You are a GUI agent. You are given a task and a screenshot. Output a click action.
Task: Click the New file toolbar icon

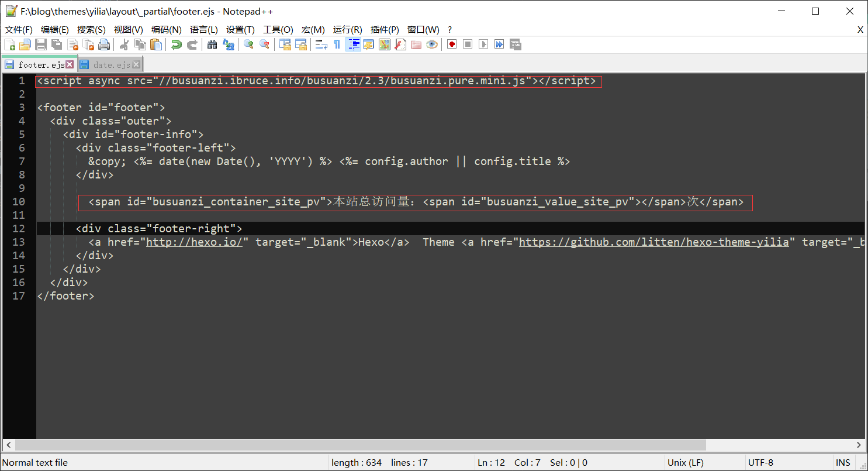[9, 44]
